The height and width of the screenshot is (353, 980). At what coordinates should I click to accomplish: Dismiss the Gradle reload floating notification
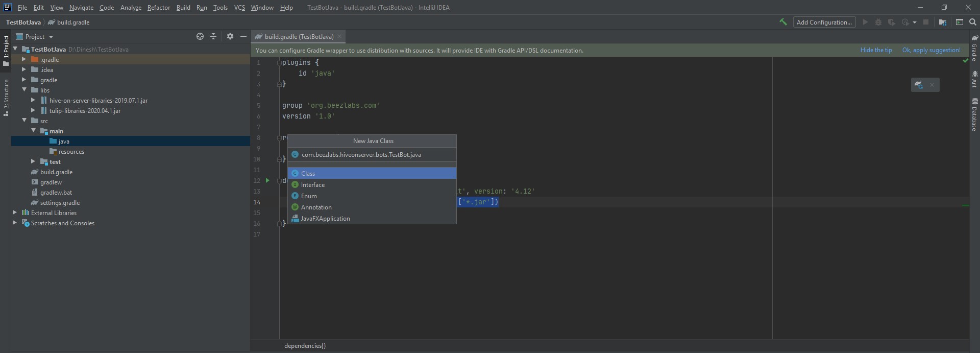pos(932,85)
